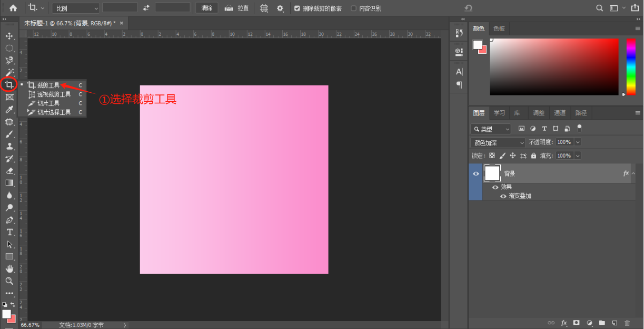Open the 颜色加深 blend mode dropdown
This screenshot has height=329, width=644.
click(x=498, y=142)
